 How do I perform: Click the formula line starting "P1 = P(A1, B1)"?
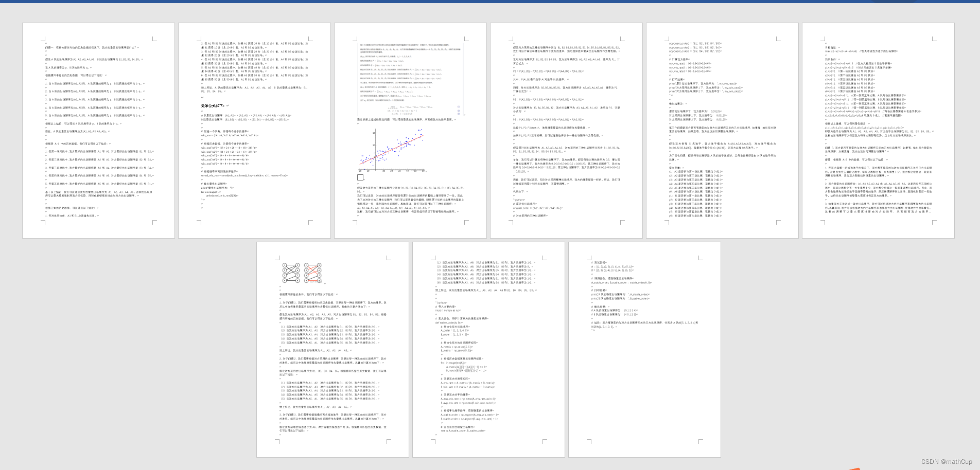(548, 71)
